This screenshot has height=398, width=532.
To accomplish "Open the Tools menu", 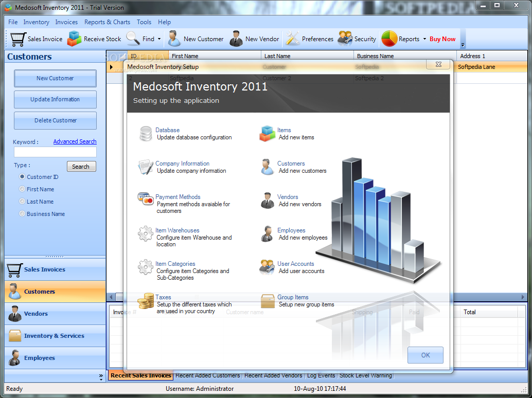I will [144, 22].
